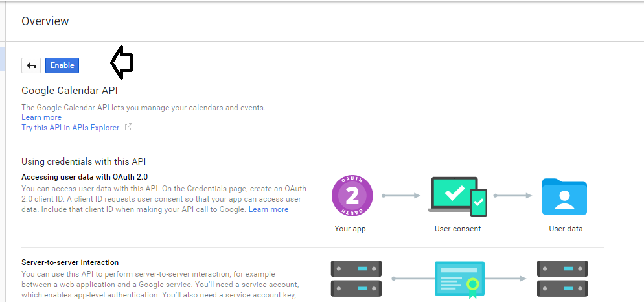Image resolution: width=644 pixels, height=302 pixels.
Task: Open the external link icon beside APIs Explorer
Action: pyautogui.click(x=128, y=127)
